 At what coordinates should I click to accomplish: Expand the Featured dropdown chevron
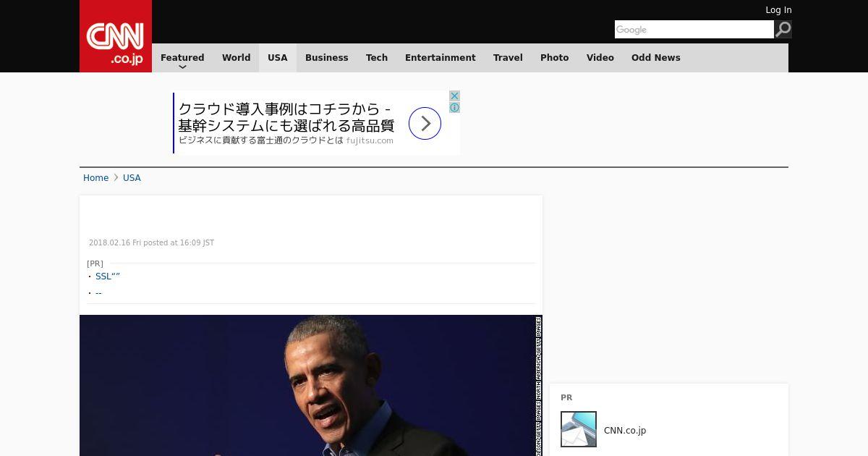pos(182,67)
